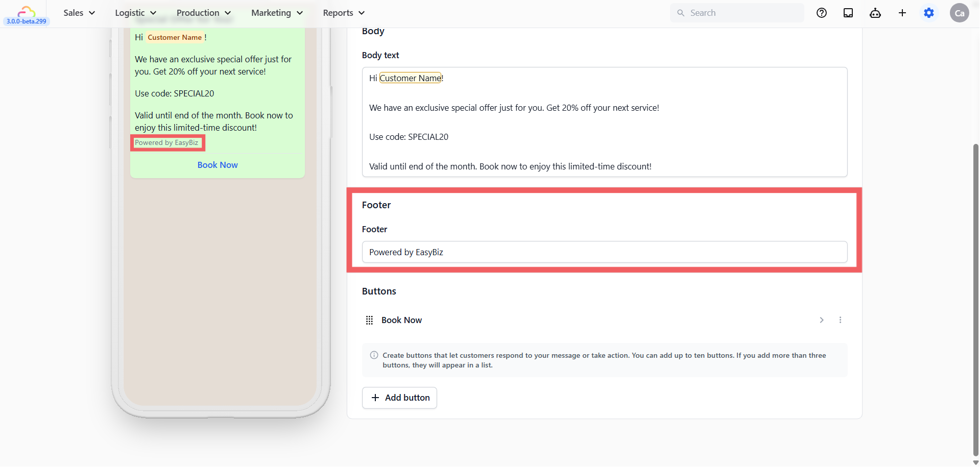Click the Body text label

click(x=380, y=55)
